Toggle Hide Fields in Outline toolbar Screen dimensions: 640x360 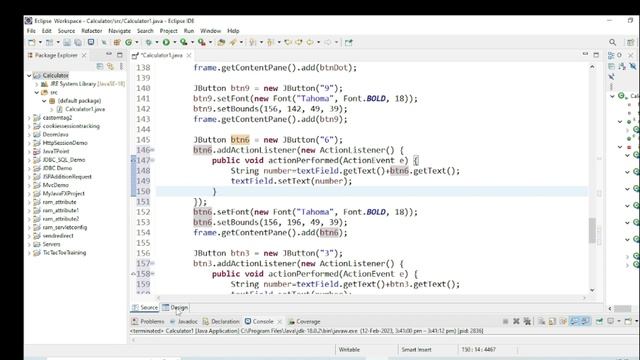[633, 66]
